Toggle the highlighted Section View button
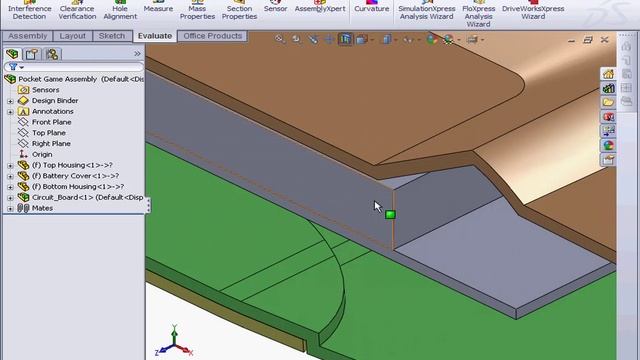Image resolution: width=640 pixels, height=360 pixels. click(345, 39)
